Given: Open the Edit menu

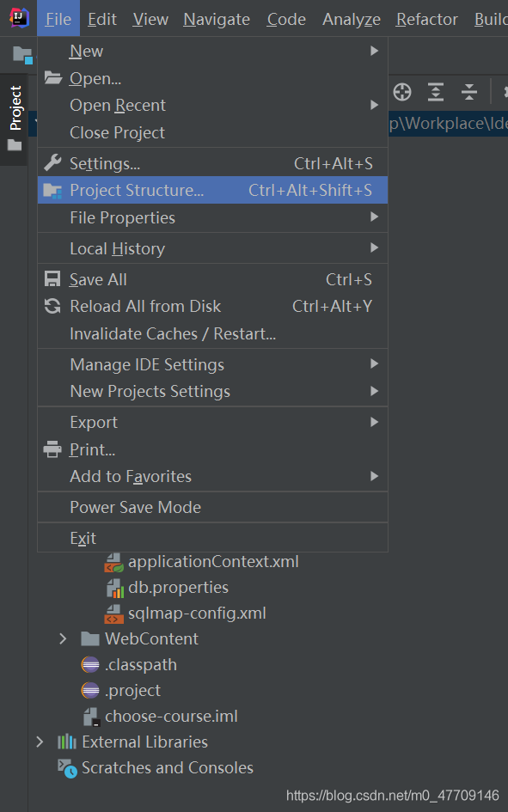Looking at the screenshot, I should click(x=102, y=19).
